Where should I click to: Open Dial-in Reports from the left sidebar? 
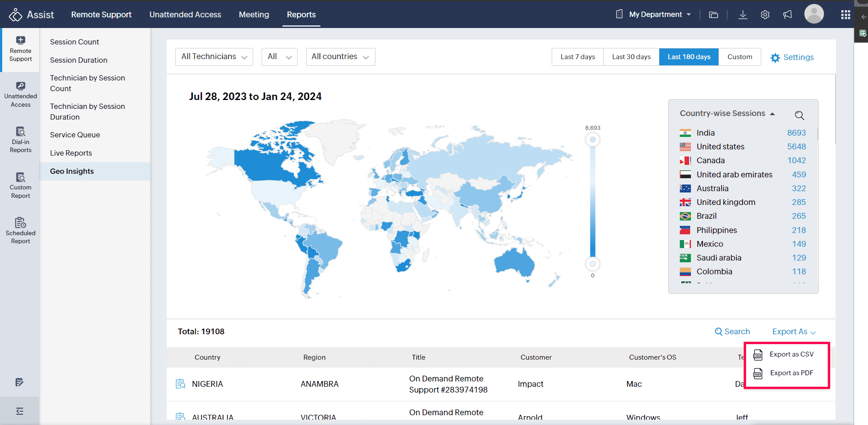pyautogui.click(x=20, y=139)
